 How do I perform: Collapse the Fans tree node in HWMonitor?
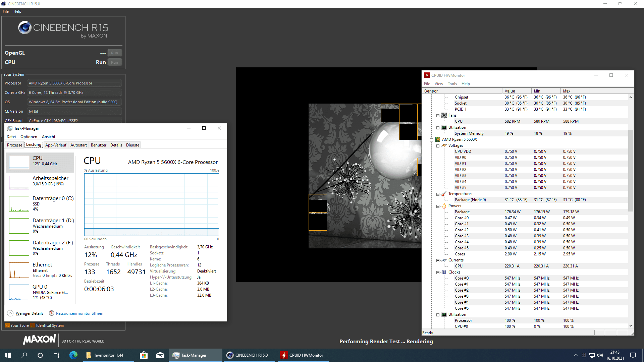coord(438,116)
